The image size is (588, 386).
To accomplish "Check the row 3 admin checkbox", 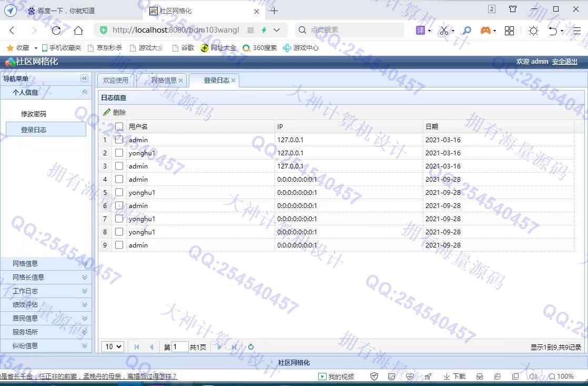I will (x=119, y=166).
